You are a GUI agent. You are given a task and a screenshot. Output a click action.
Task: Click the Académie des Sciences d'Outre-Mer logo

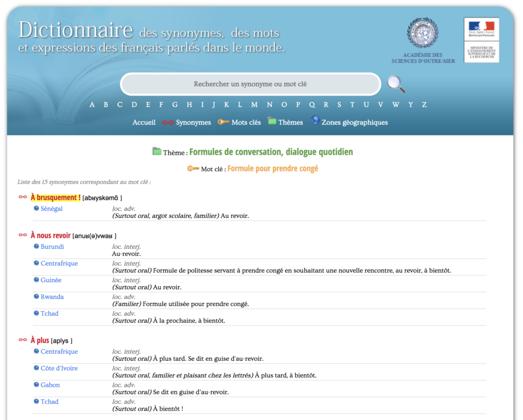pos(422,34)
